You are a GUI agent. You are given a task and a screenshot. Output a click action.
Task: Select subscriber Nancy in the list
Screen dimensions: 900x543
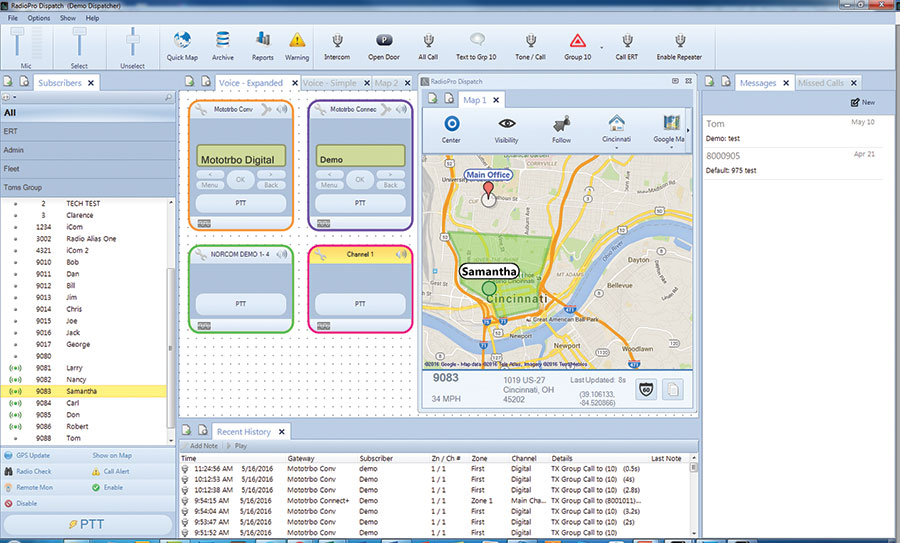75,380
